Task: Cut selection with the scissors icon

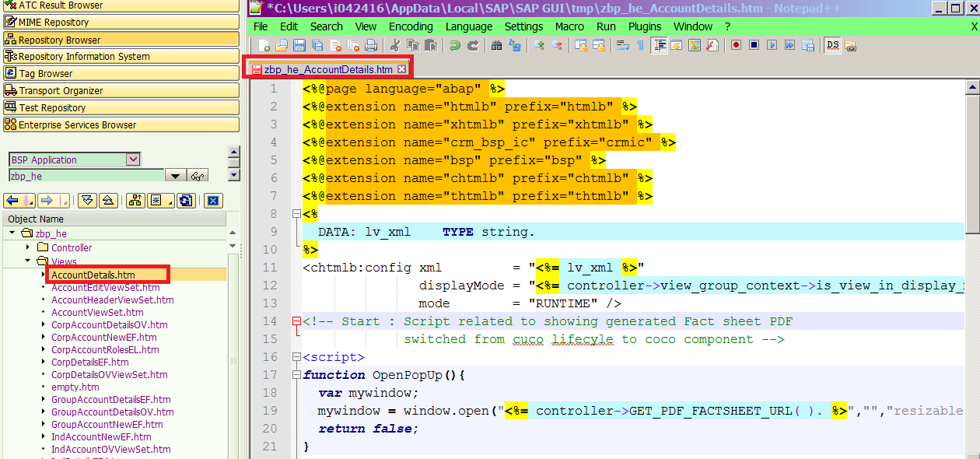Action: 394,45
